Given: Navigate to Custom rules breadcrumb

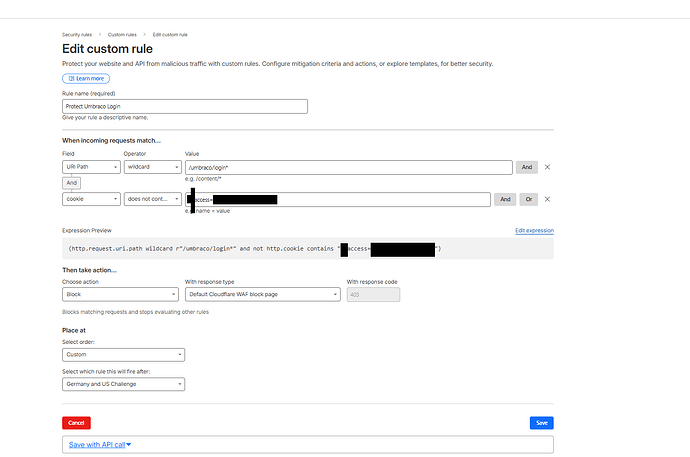Looking at the screenshot, I should click(x=125, y=34).
